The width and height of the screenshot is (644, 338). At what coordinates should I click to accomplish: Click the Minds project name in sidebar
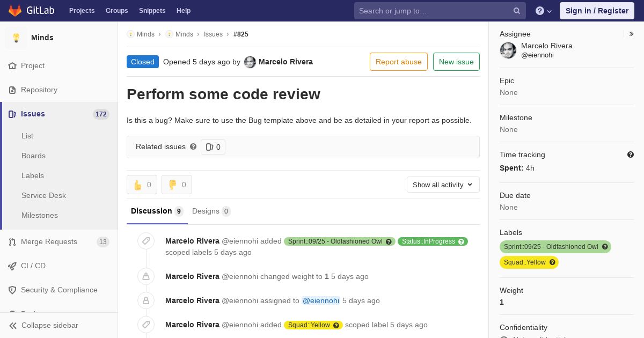coord(42,38)
